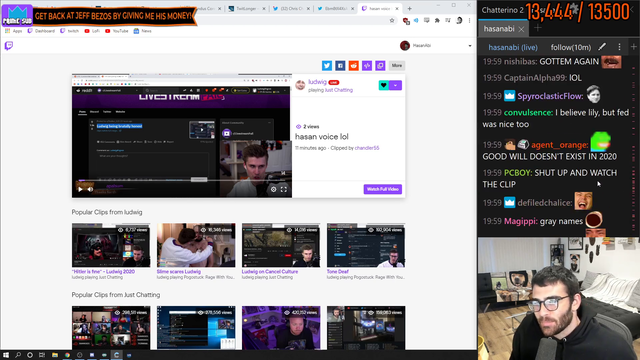Viewport: 640px width, 360px height.
Task: Open File Explorer from the taskbar
Action: point(55,355)
